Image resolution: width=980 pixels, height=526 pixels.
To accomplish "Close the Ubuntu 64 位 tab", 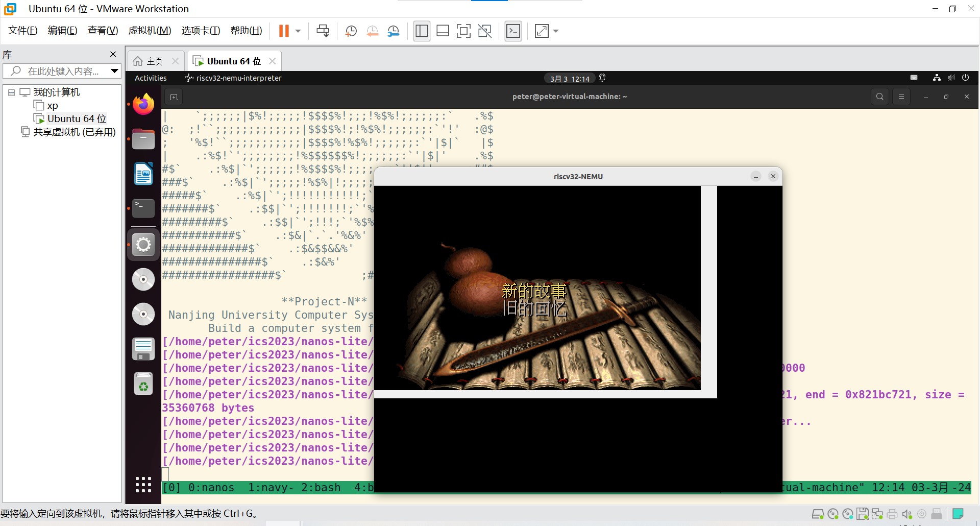I will point(272,61).
